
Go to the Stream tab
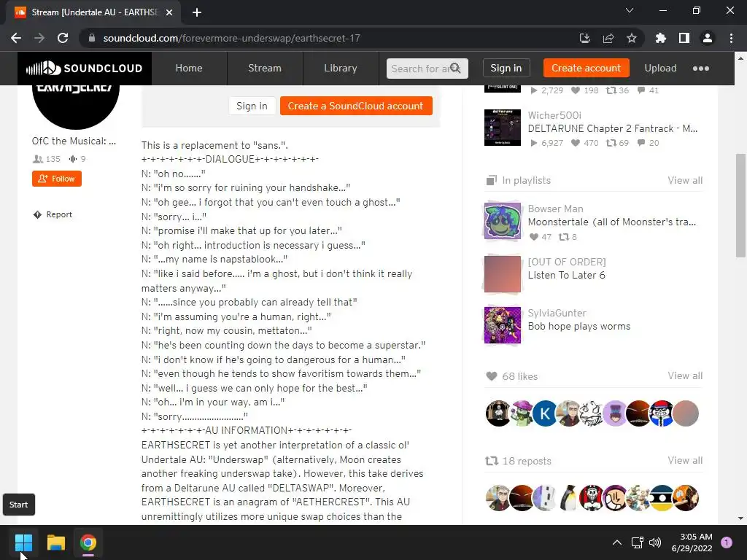click(265, 68)
